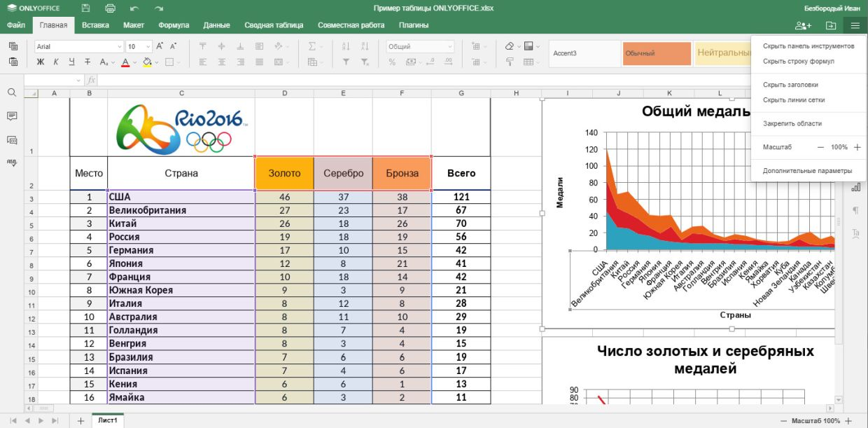Image resolution: width=868 pixels, height=428 pixels.
Task: Decrease decimal places
Action: pos(430,62)
